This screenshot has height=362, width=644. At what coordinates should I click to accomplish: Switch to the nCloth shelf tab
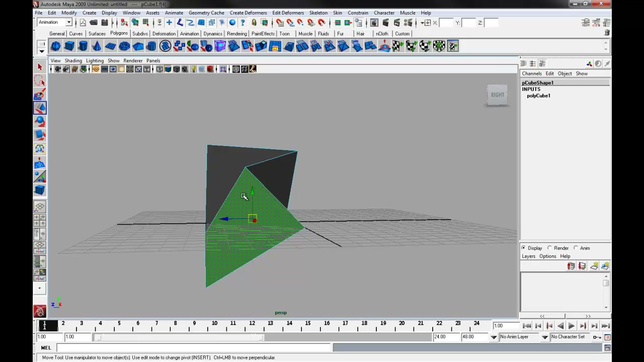(x=382, y=34)
